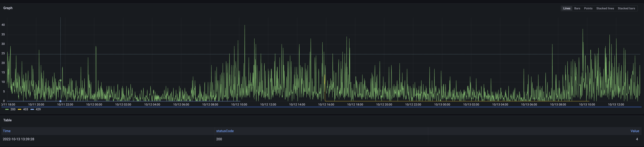Select the Points graph style
Viewport: 644px width, 147px height.
pyautogui.click(x=588, y=9)
